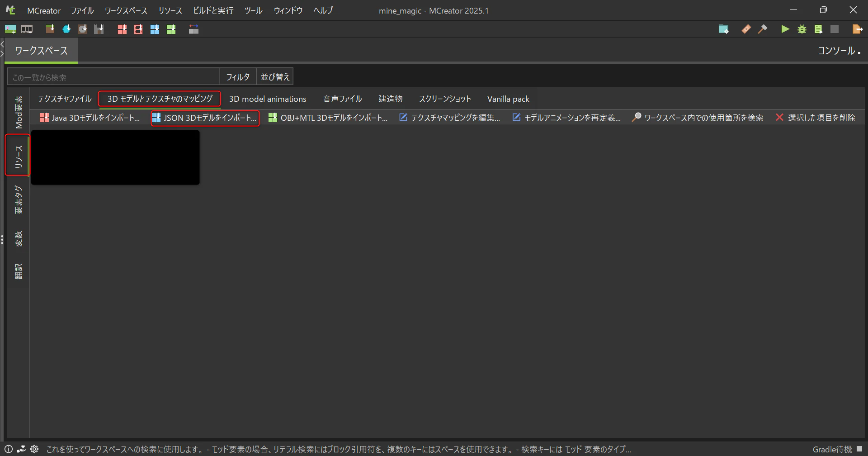
Task: Stop the running task with gray square
Action: coord(835,29)
